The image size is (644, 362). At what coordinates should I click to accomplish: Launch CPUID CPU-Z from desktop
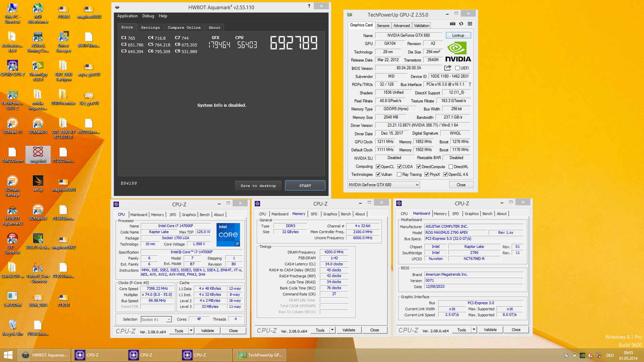12,68
